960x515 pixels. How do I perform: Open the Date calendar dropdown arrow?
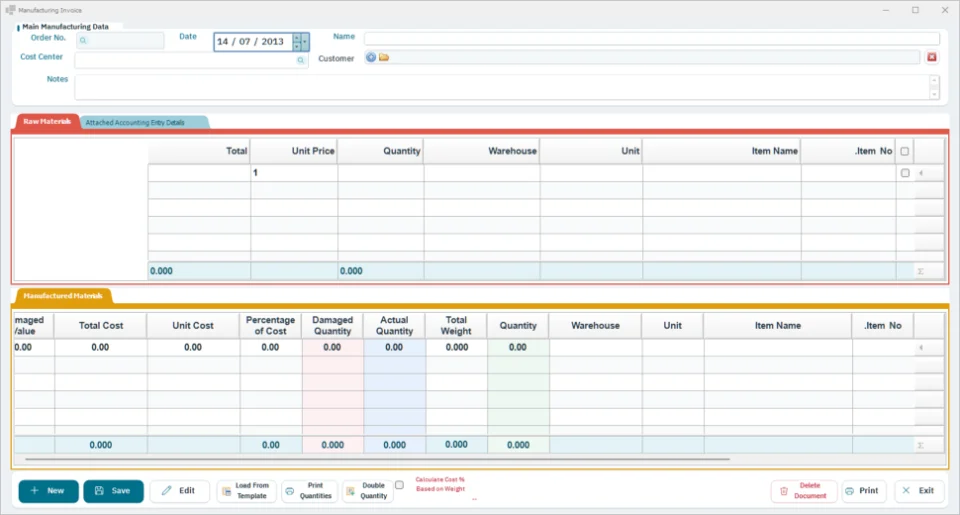coord(305,42)
